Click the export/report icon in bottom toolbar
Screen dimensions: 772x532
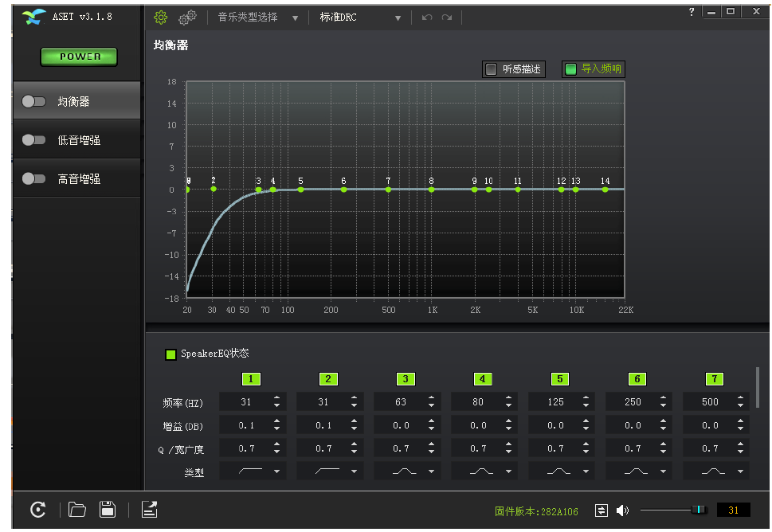click(149, 510)
